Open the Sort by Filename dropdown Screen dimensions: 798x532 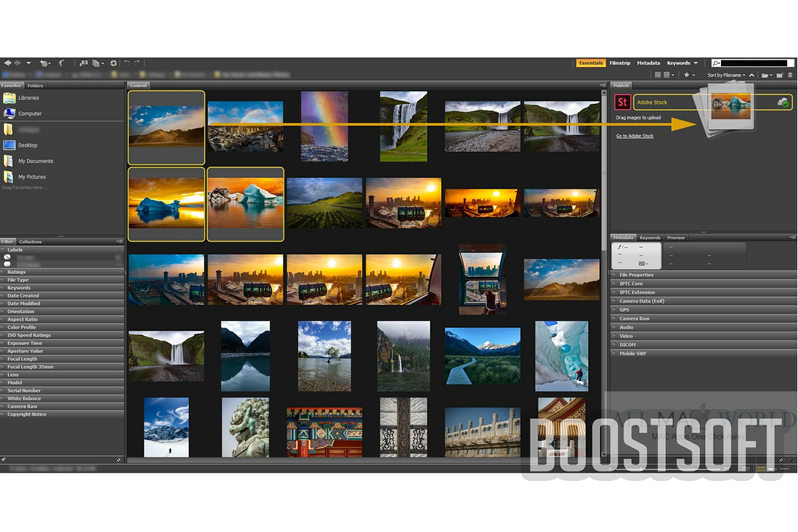(726, 75)
